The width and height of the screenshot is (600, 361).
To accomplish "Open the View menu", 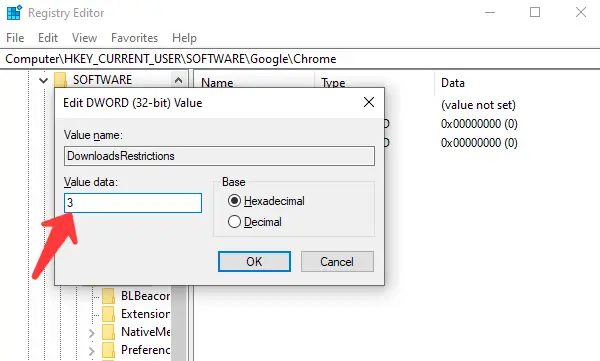I will [x=84, y=38].
